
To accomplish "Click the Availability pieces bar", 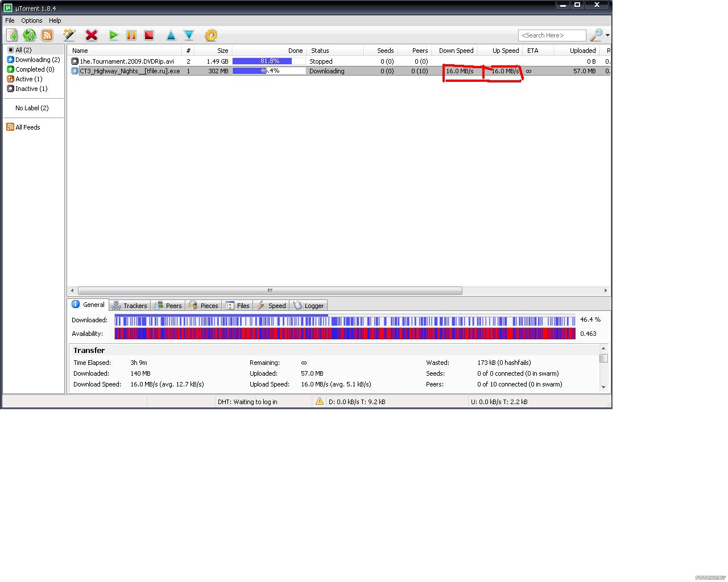I will pos(345,334).
